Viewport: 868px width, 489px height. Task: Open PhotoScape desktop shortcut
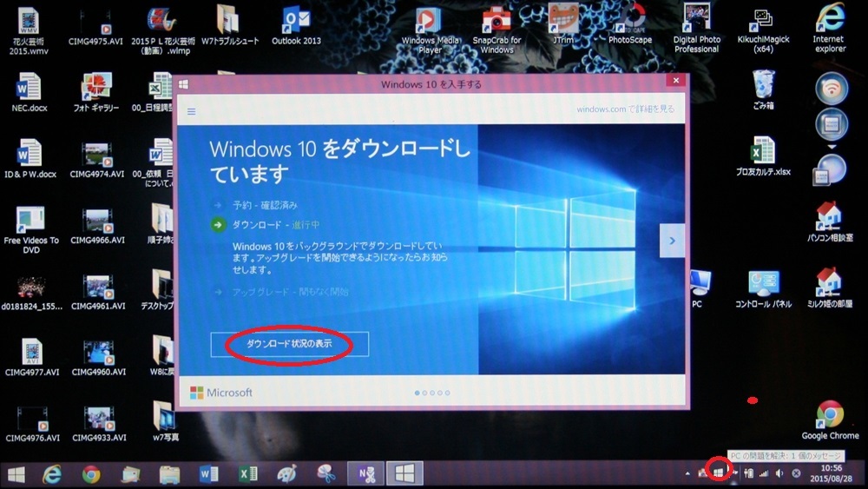click(630, 25)
